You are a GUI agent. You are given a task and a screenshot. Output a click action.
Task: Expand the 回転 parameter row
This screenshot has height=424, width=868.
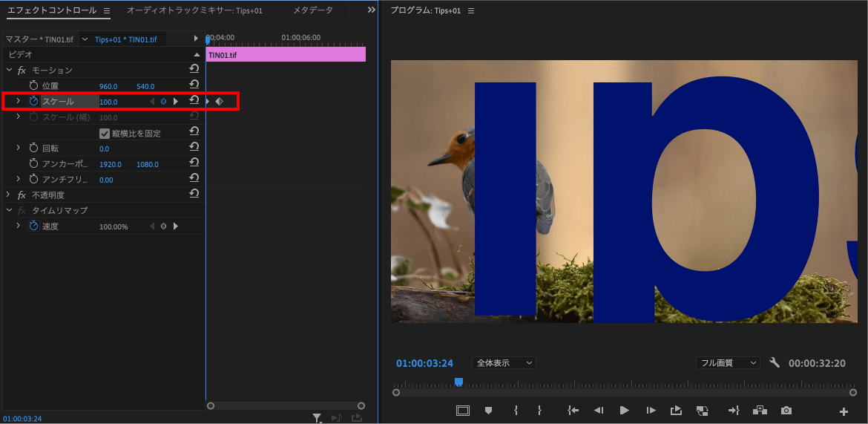pos(19,148)
